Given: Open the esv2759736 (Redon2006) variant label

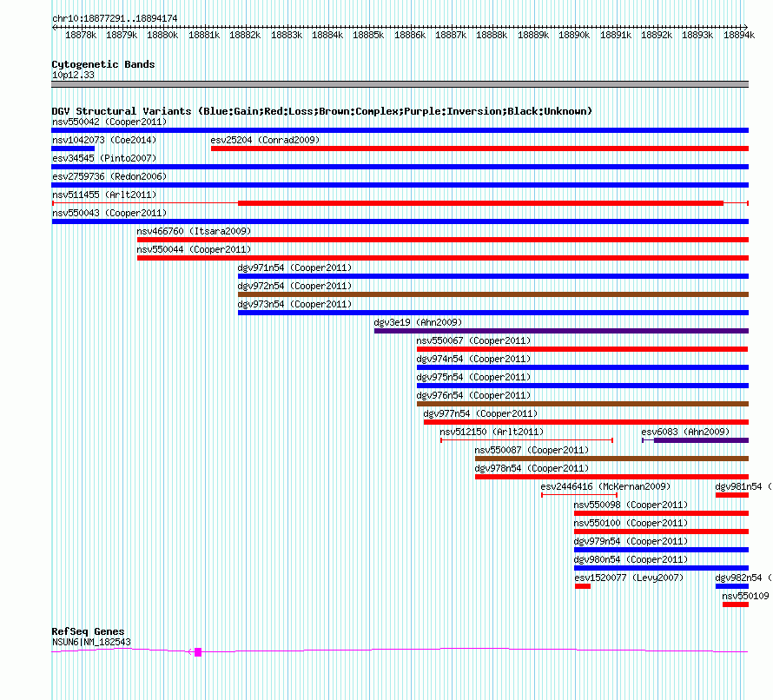Looking at the screenshot, I should 109,176.
